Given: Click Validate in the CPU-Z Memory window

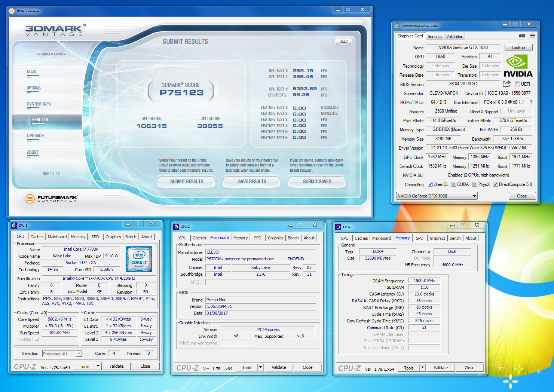Looking at the screenshot, I should (x=441, y=368).
